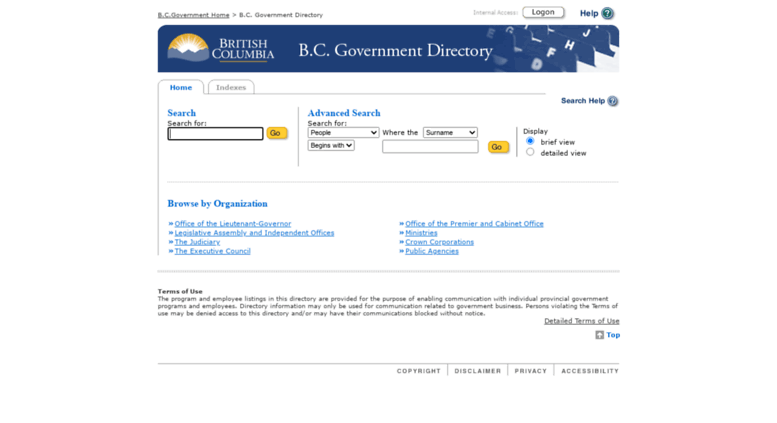The height and width of the screenshot is (423, 777).
Task: Click the Browse by Organization heading
Action: click(218, 204)
